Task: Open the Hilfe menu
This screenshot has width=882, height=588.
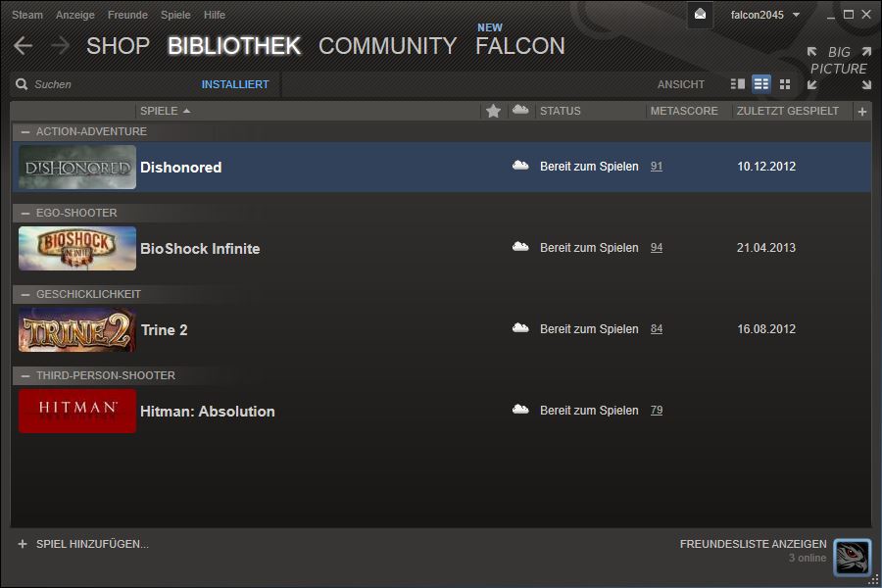Action: (215, 16)
